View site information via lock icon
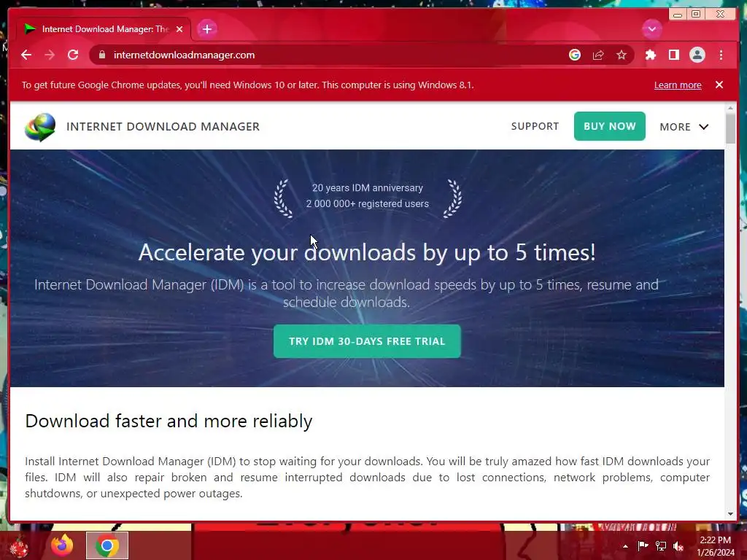Viewport: 747px width, 560px height. tap(102, 55)
